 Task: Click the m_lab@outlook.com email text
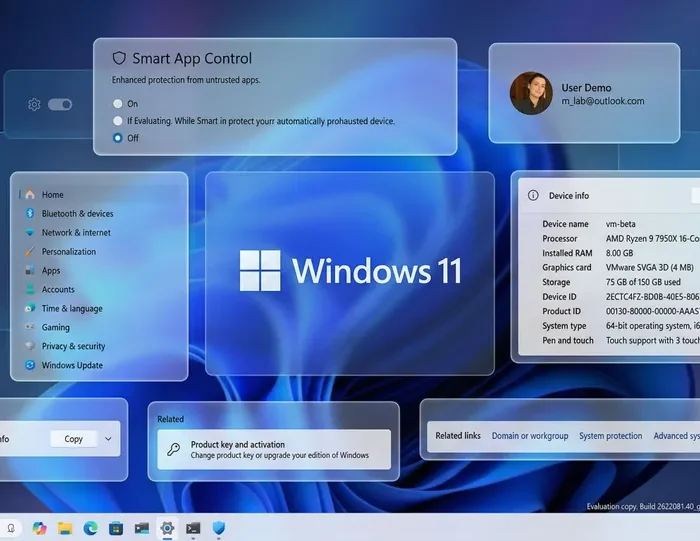[x=603, y=101]
